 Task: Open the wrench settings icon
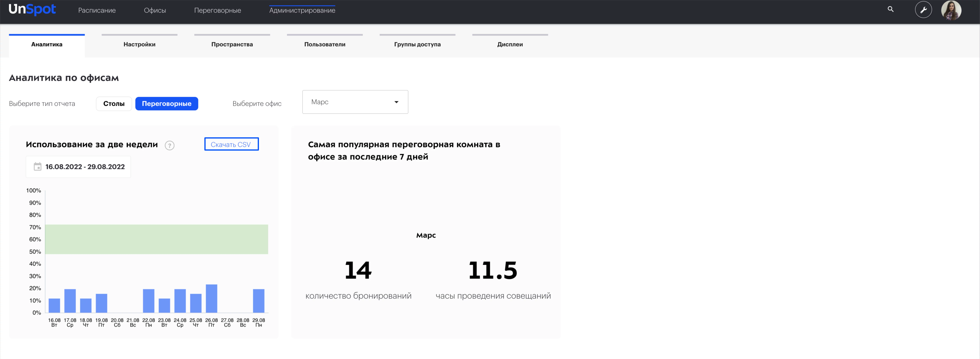[x=923, y=10]
